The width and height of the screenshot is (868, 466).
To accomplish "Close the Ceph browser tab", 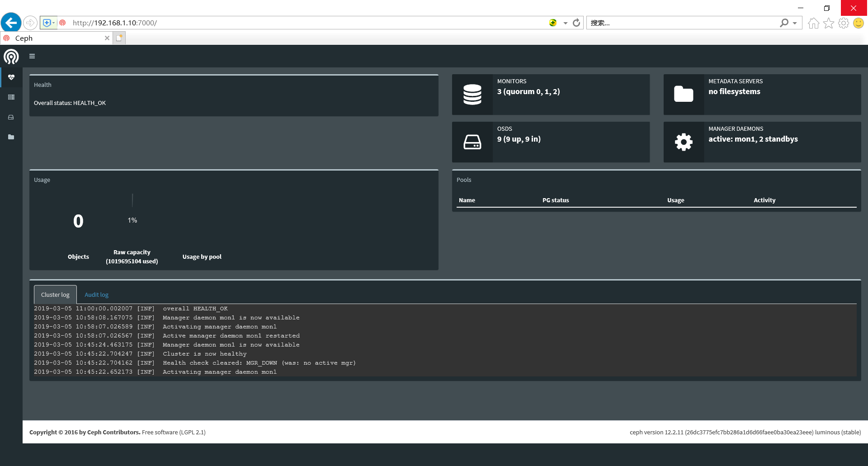I will click(x=107, y=38).
